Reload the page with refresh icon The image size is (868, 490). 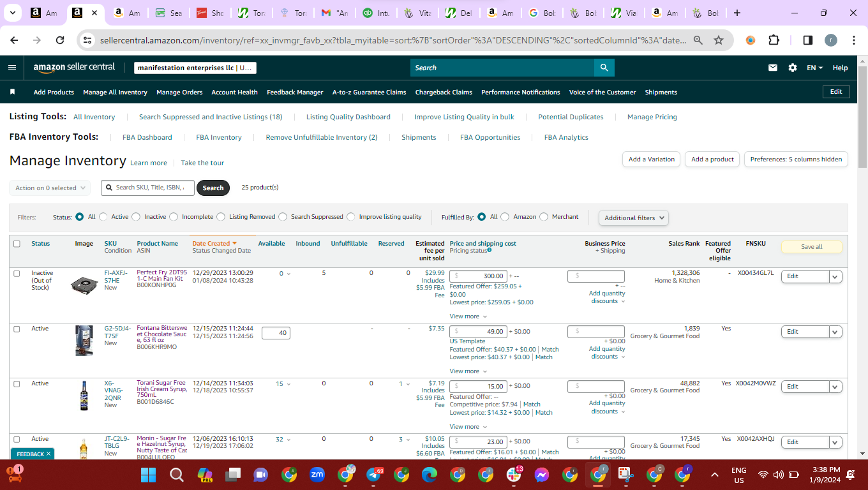60,40
